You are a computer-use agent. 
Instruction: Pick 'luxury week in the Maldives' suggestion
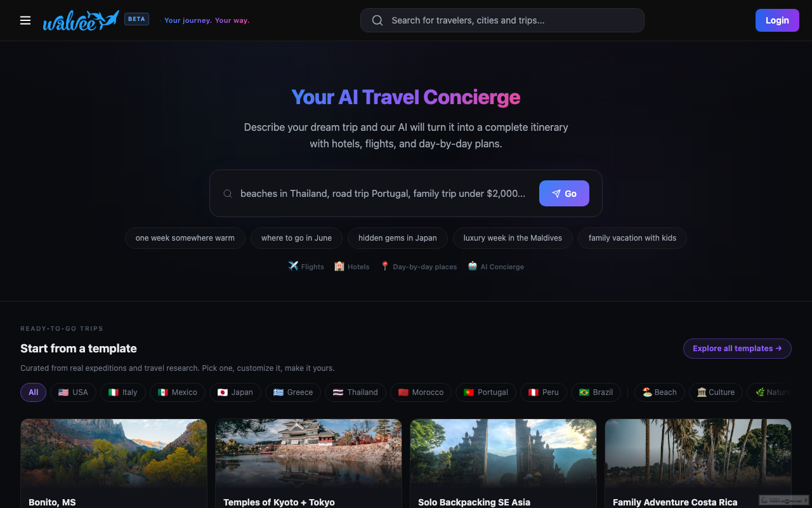513,238
